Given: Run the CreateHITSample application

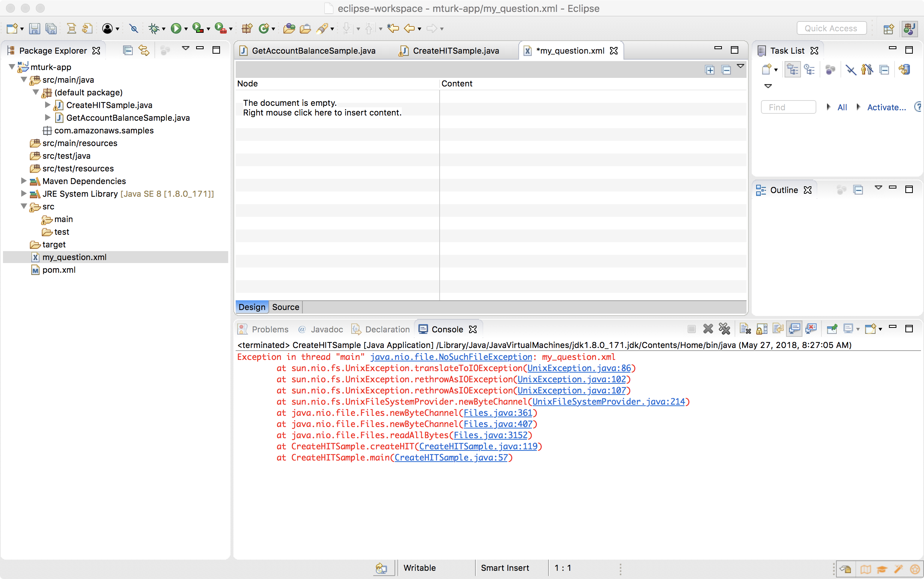Looking at the screenshot, I should point(176,28).
